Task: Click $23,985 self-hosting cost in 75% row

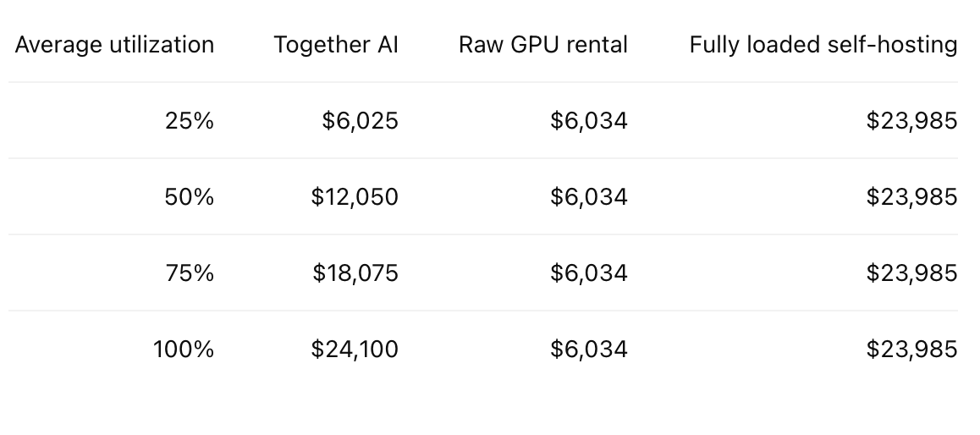Action: 912,273
